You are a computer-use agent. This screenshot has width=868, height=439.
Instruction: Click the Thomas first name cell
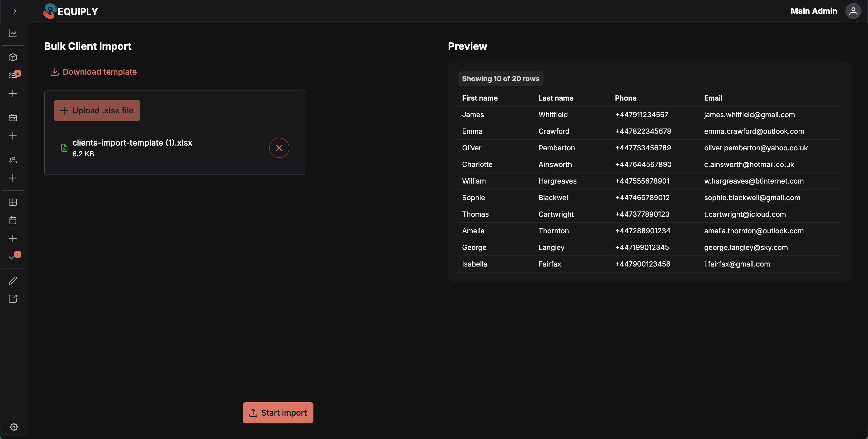(x=475, y=214)
